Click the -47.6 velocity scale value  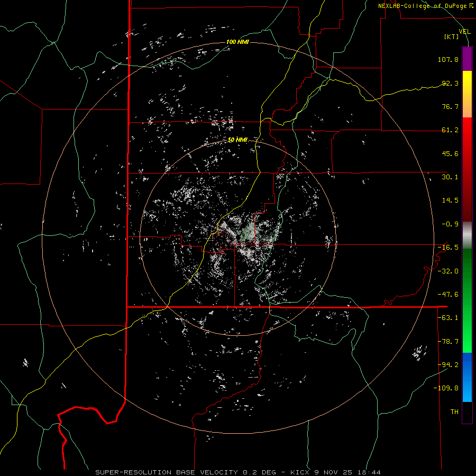tap(448, 295)
